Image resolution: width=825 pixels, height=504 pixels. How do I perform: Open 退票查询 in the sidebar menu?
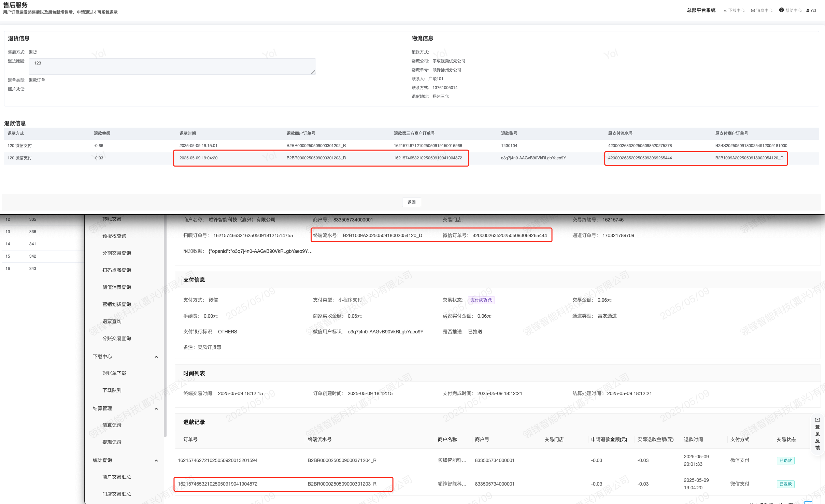tap(112, 321)
